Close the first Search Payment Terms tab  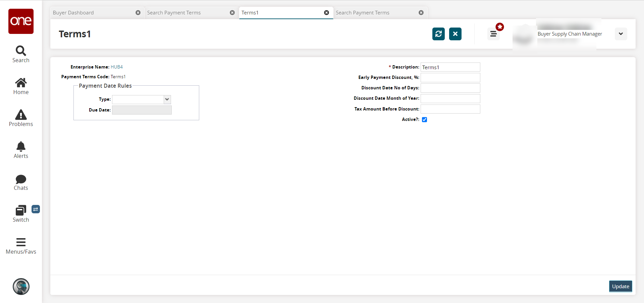coord(232,13)
